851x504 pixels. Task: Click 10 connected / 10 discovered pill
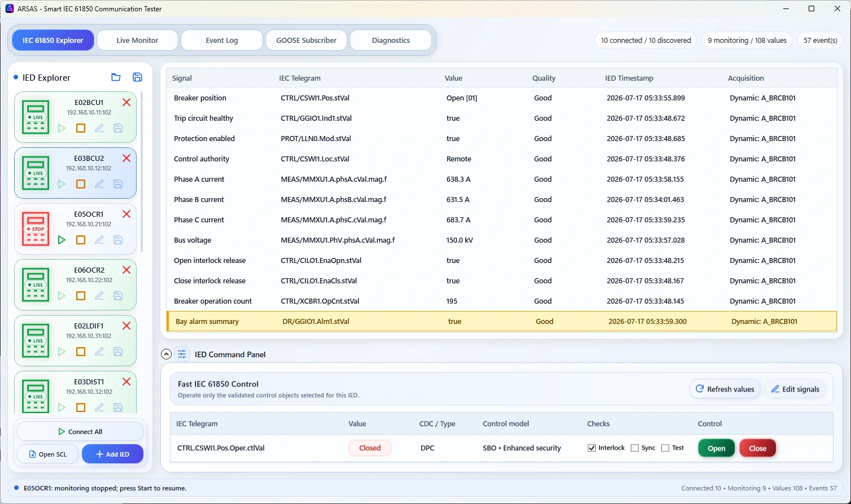pyautogui.click(x=645, y=40)
